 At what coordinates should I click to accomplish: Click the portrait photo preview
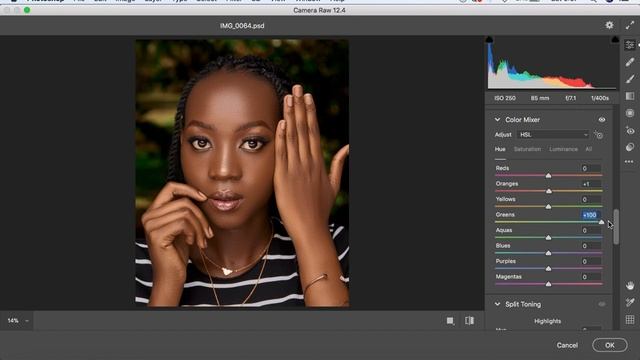click(242, 173)
